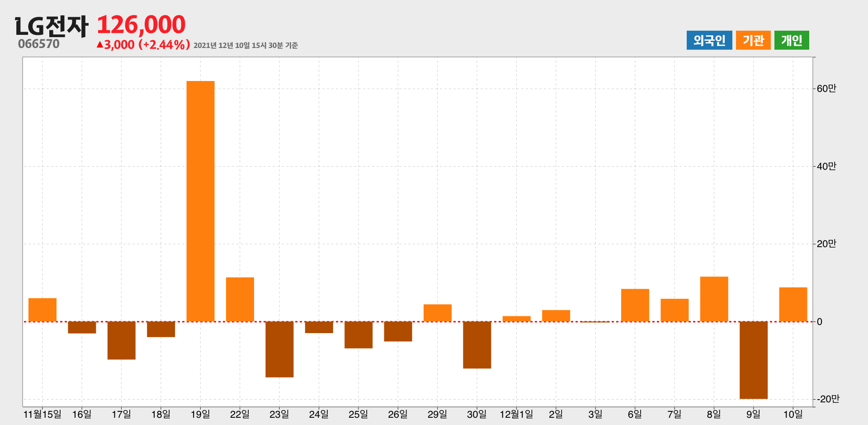Click the negative bar for 16일
Image resolution: width=868 pixels, height=425 pixels.
tap(82, 328)
